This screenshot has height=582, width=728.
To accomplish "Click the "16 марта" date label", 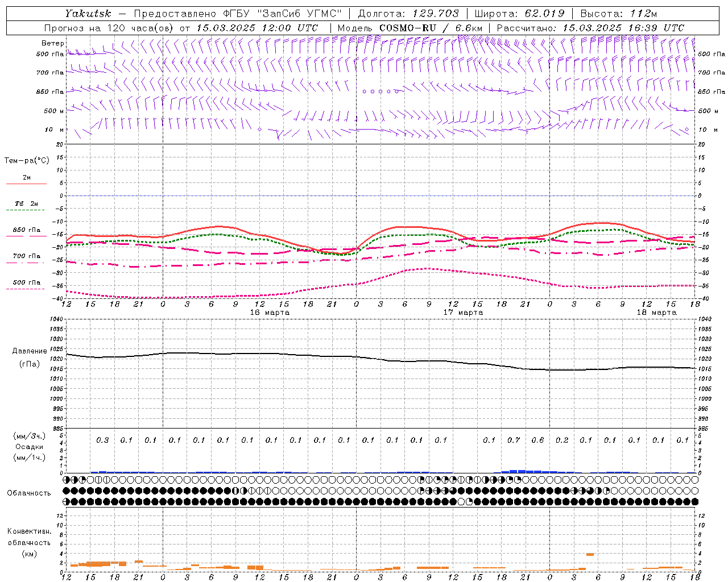I will (270, 313).
